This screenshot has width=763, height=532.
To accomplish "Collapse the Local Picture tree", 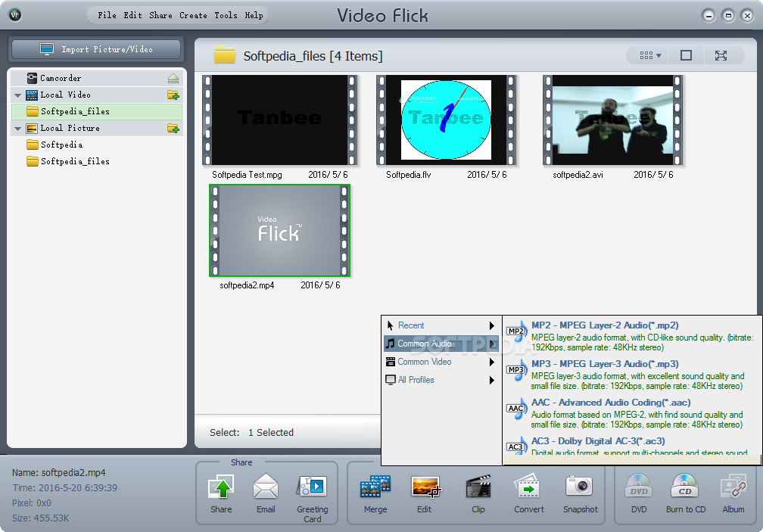I will (x=18, y=129).
